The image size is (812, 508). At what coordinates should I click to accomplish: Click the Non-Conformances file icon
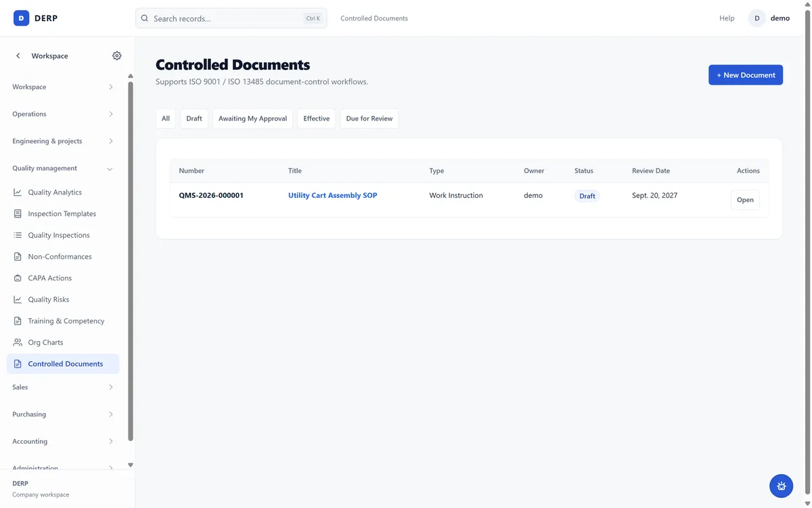click(18, 257)
